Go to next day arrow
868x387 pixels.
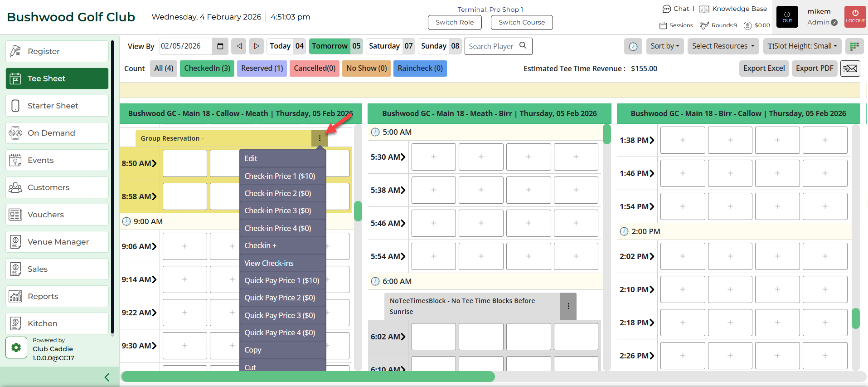tap(256, 46)
